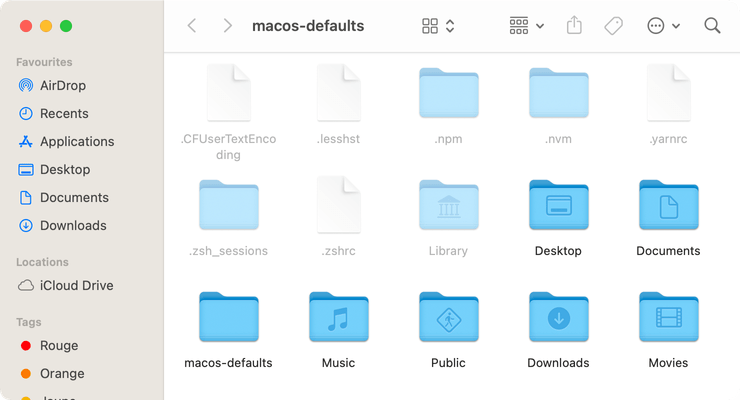740x400 pixels.
Task: Expand the chevron beside the ellipsis button
Action: pos(676,26)
